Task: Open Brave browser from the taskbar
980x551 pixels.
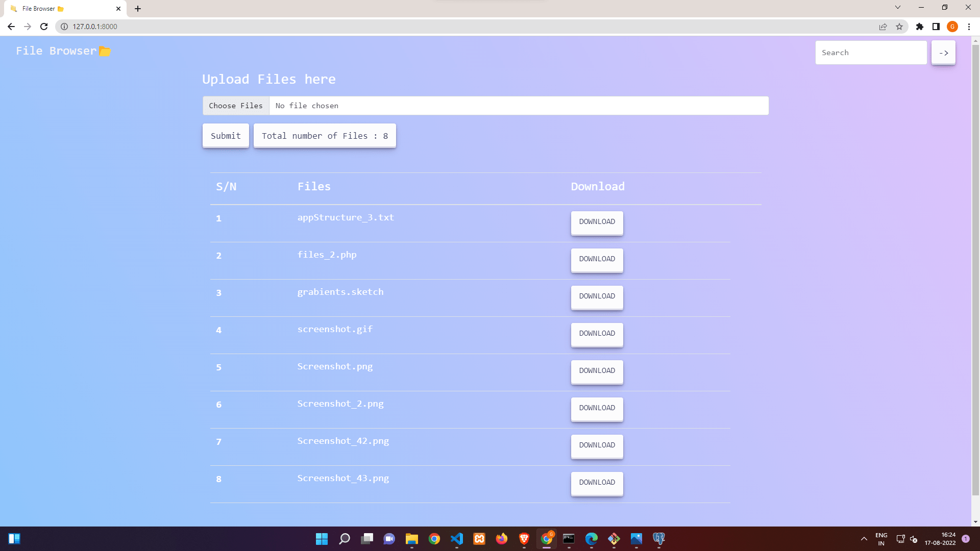Action: click(x=524, y=539)
